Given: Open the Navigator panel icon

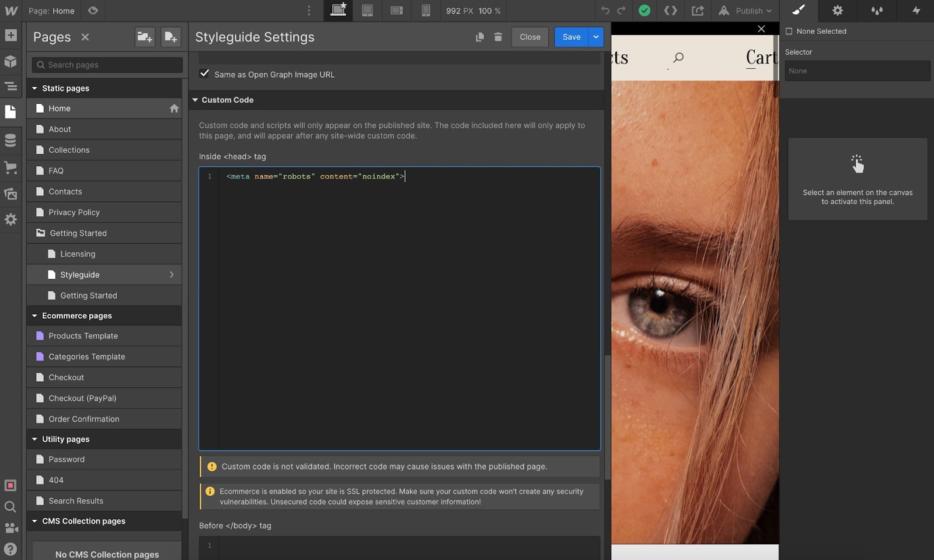Looking at the screenshot, I should point(11,86).
